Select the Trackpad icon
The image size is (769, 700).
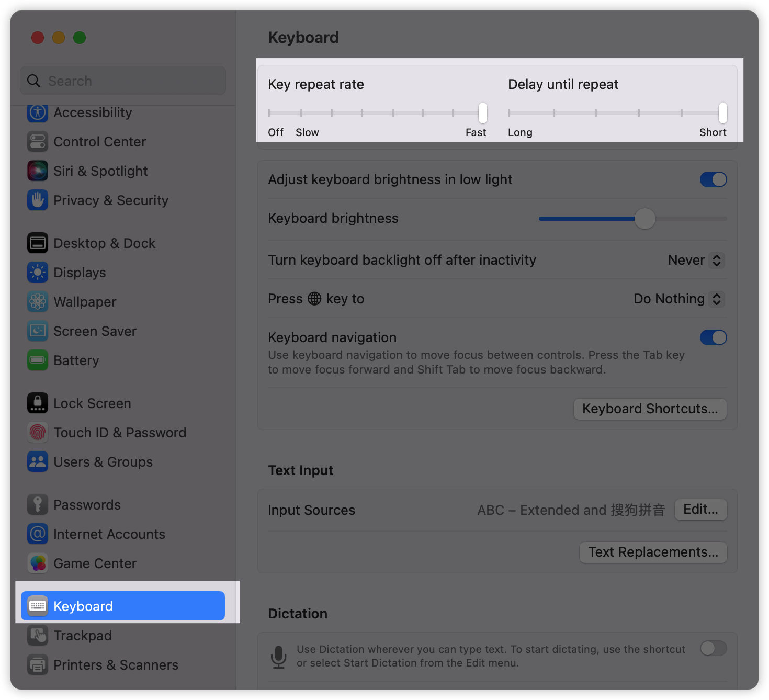pyautogui.click(x=38, y=636)
